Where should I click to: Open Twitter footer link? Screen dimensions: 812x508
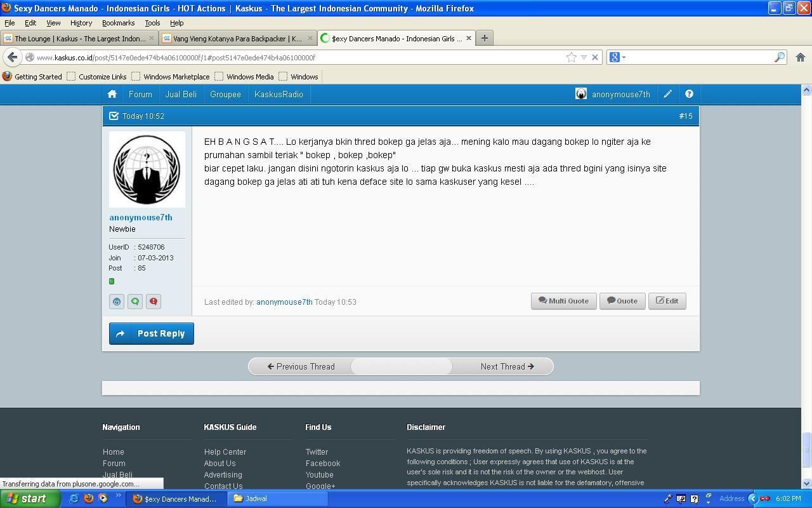pos(317,452)
